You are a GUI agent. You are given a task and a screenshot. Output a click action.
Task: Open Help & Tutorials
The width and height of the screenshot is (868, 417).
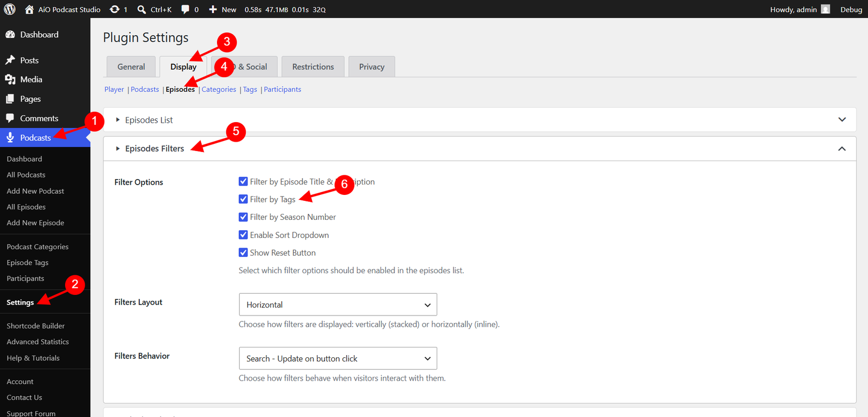click(33, 358)
